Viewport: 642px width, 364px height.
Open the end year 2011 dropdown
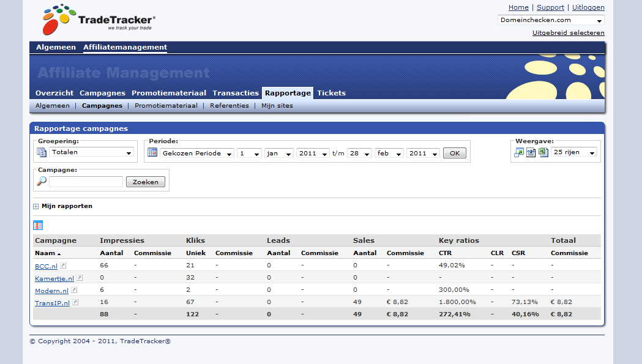pyautogui.click(x=423, y=153)
